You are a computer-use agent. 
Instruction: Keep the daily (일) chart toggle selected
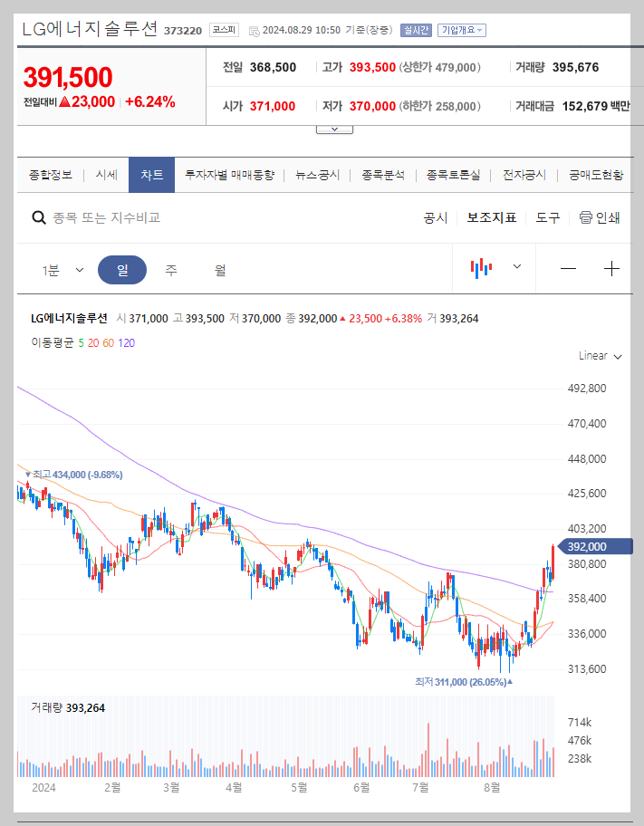click(x=122, y=269)
